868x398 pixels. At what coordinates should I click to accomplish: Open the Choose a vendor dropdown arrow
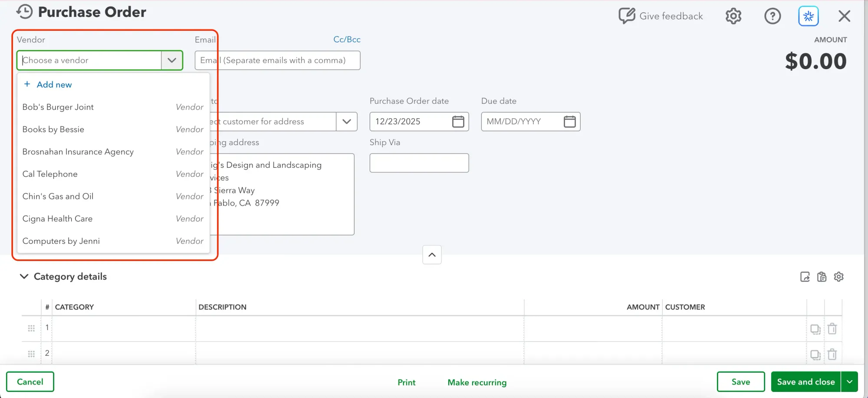(x=171, y=60)
